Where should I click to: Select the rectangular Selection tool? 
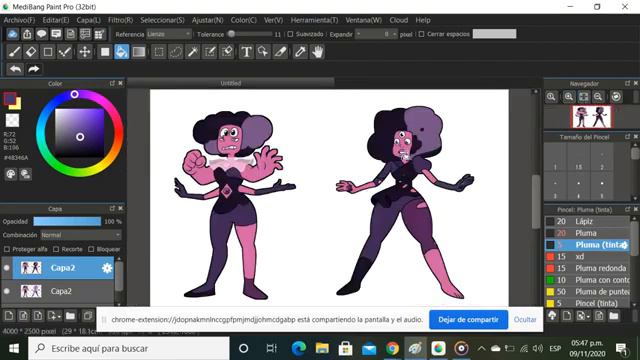pyautogui.click(x=159, y=52)
